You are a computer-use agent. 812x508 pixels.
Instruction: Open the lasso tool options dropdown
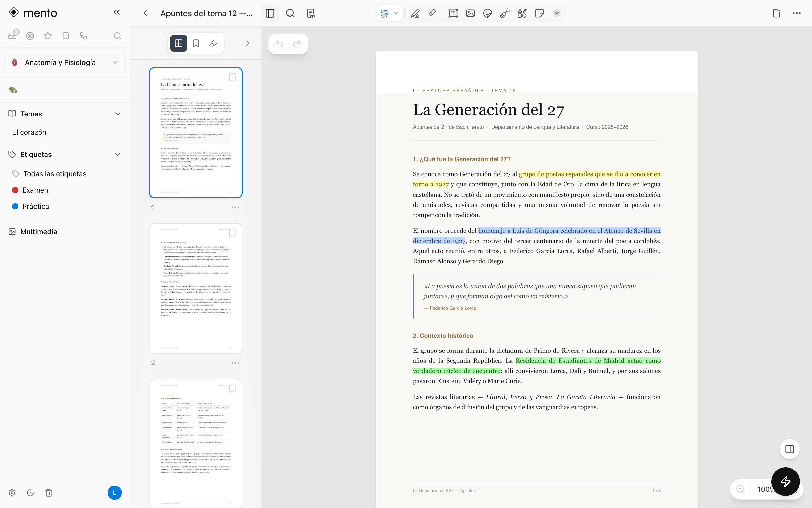(396, 13)
